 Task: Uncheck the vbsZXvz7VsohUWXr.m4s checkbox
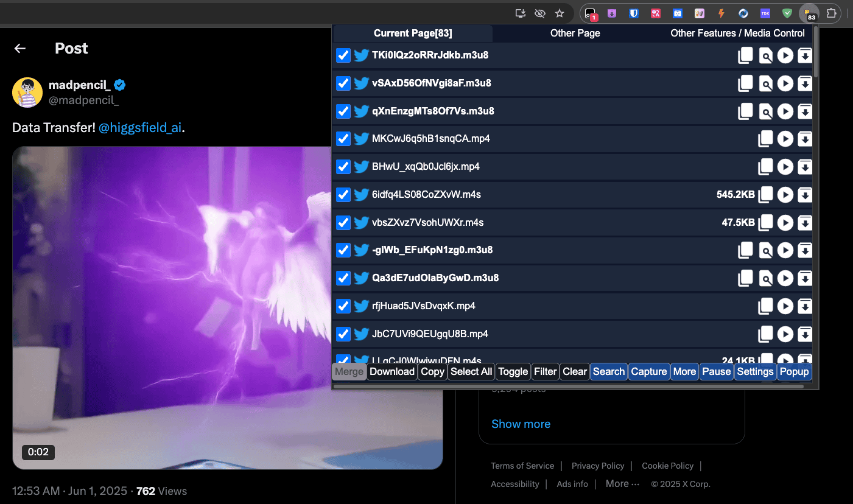pos(343,223)
